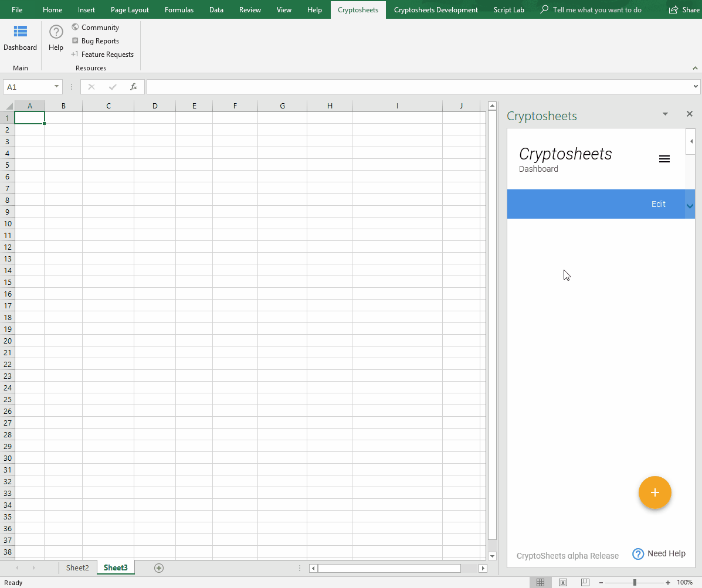
Task: Open the Page Layout tab
Action: 130,10
